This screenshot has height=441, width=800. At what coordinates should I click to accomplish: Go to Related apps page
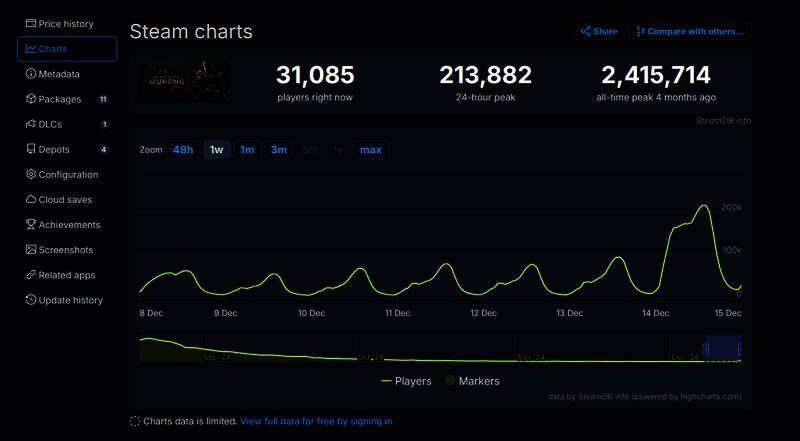67,275
